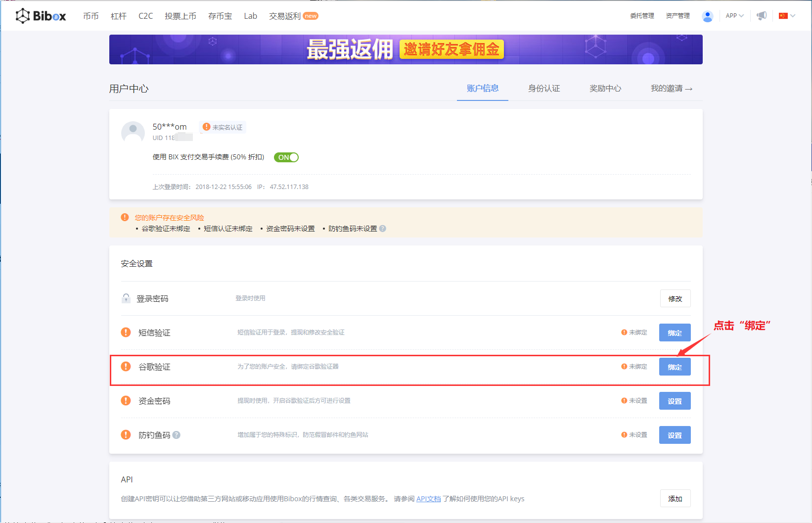Open the 交易返利 menu
Viewport: 812px width, 523px height.
click(285, 16)
